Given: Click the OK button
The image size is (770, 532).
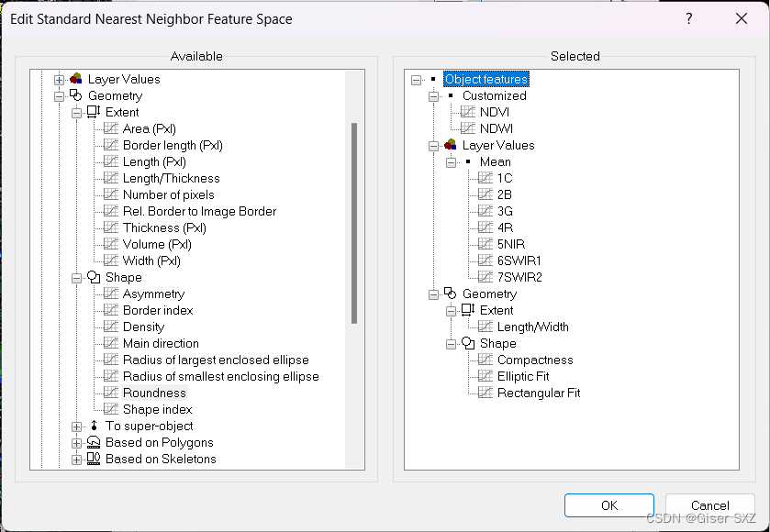Looking at the screenshot, I should 608,505.
